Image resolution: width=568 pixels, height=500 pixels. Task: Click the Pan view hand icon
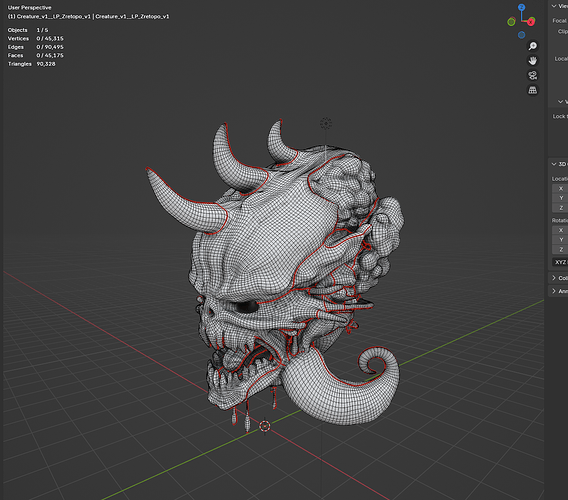(532, 61)
